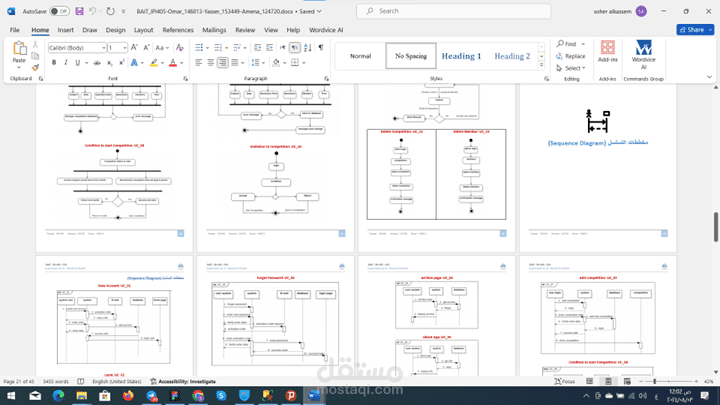The height and width of the screenshot is (405, 720).
Task: Expand numbering list dropdown arrow
Action: click(x=226, y=48)
